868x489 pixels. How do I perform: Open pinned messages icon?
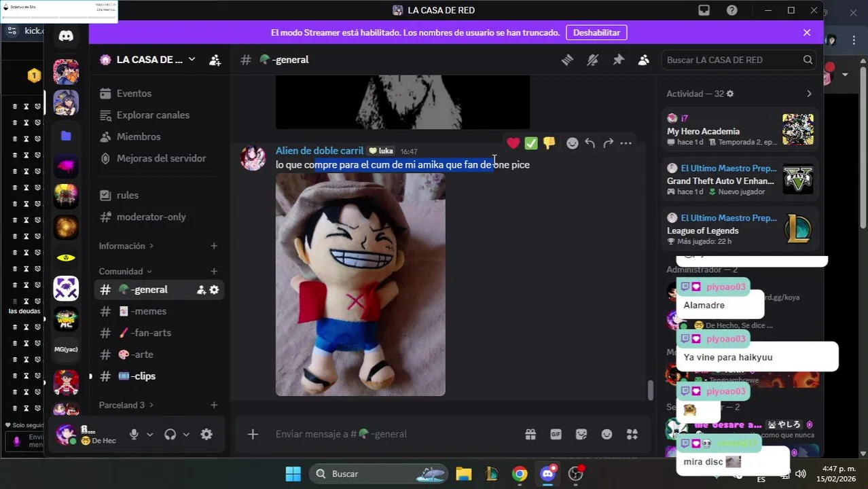(618, 60)
